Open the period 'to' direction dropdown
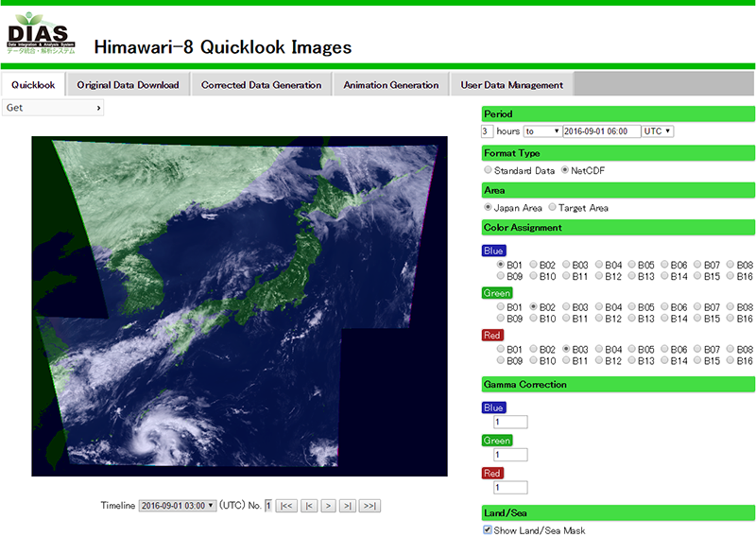756x537 pixels. [541, 130]
